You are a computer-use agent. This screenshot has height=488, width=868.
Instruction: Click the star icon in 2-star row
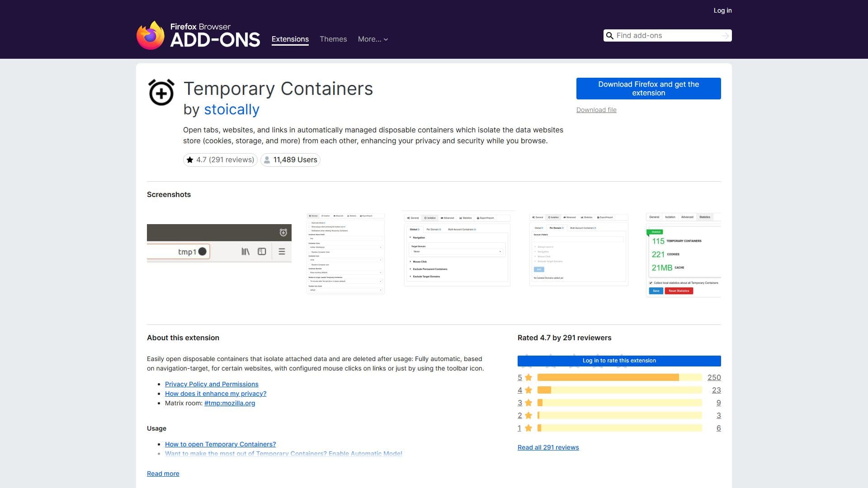[528, 415]
